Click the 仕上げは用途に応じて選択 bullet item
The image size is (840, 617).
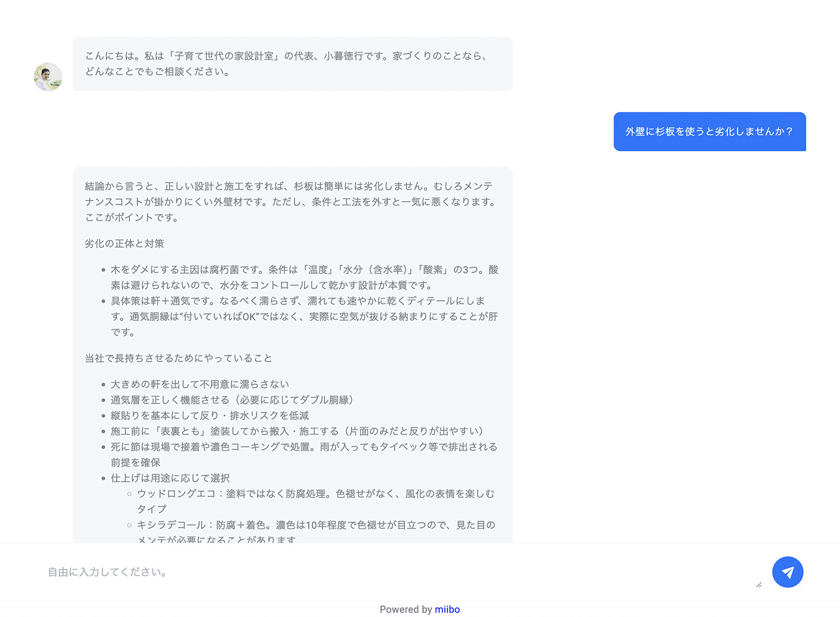[170, 479]
